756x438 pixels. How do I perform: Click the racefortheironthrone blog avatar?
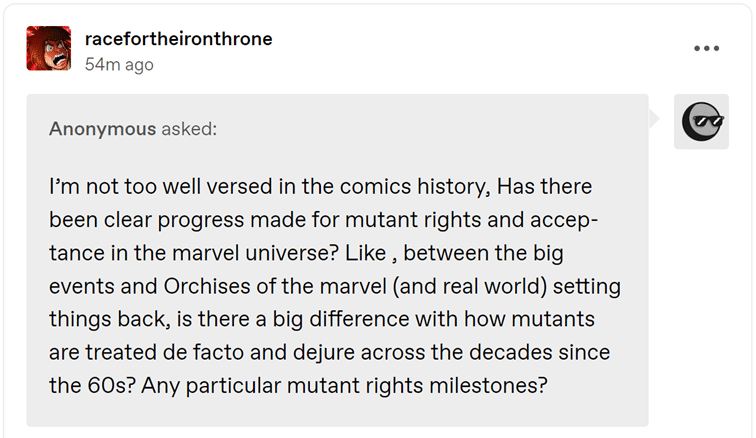[x=49, y=48]
